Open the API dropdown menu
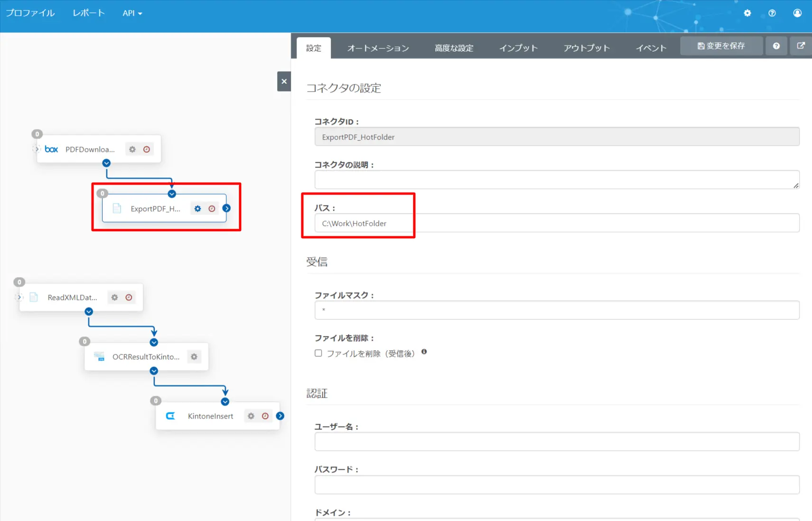 coord(132,13)
